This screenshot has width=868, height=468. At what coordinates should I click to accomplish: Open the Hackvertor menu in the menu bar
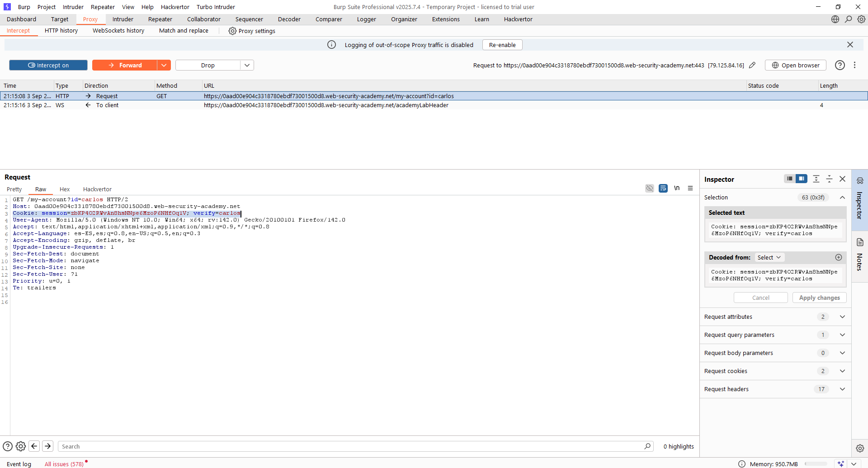coord(175,7)
